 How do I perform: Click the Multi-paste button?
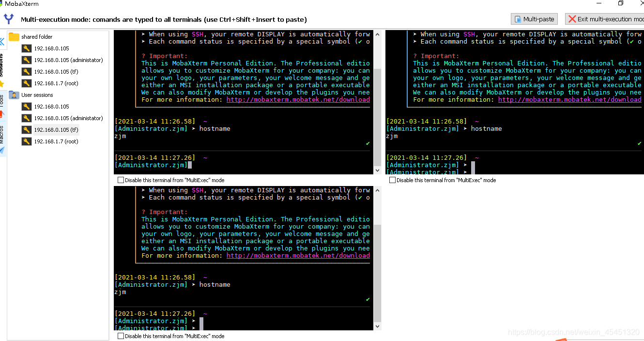(x=534, y=19)
